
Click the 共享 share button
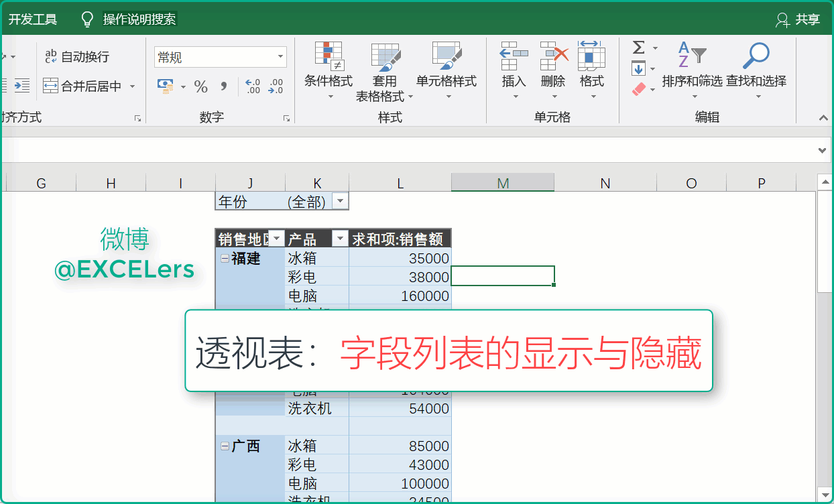[798, 19]
